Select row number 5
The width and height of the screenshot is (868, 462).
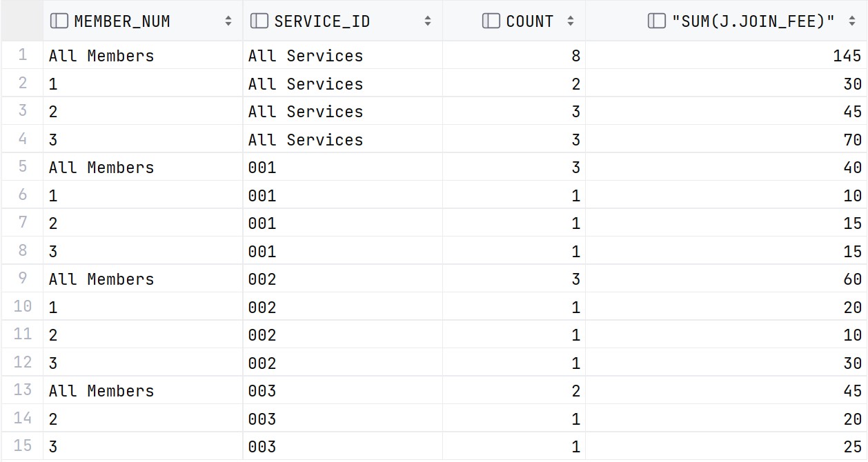[x=22, y=167]
